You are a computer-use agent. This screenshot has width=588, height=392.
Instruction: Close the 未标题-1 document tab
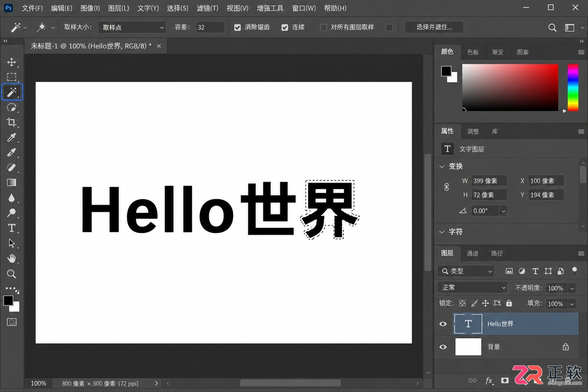click(159, 46)
